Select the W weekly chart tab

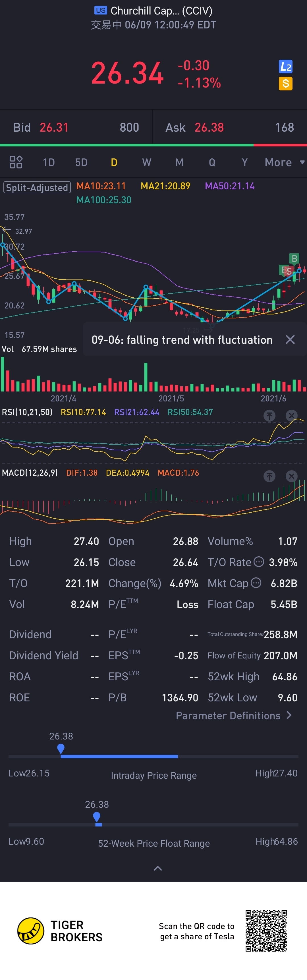146,162
